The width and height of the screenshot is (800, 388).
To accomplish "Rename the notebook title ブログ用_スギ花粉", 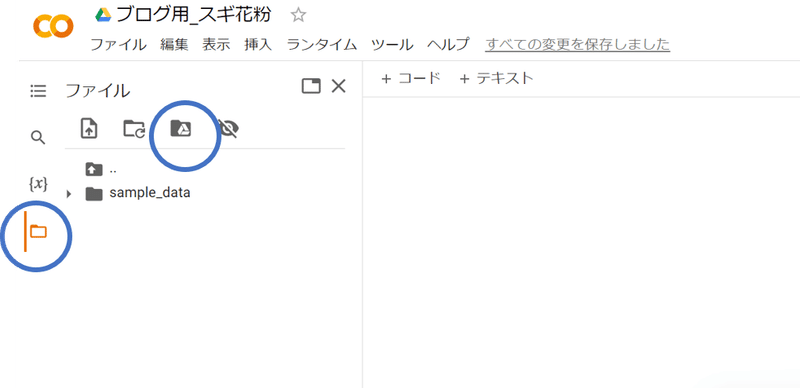I will pyautogui.click(x=193, y=15).
